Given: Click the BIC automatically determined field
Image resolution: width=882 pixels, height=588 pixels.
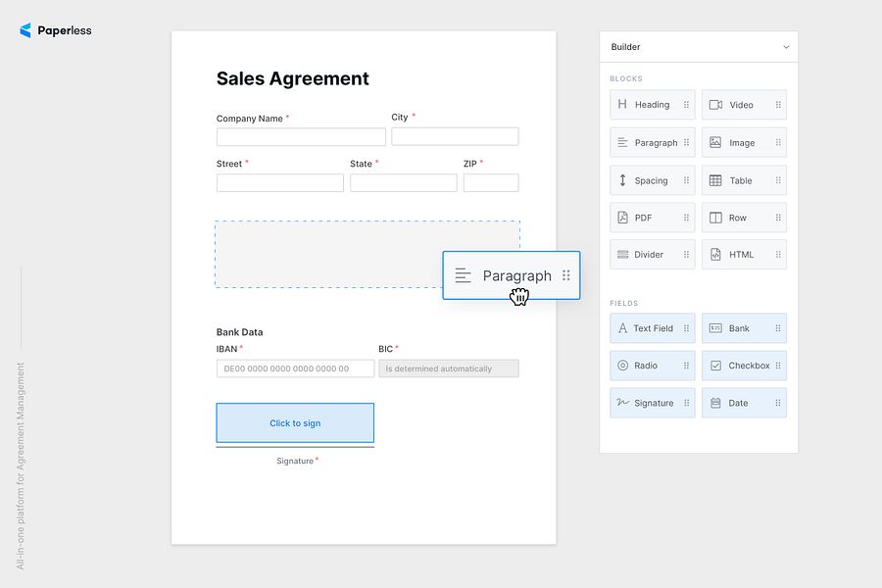Looking at the screenshot, I should [x=449, y=368].
